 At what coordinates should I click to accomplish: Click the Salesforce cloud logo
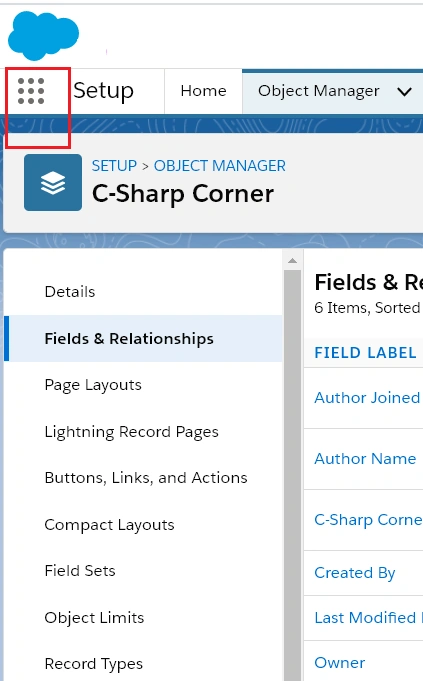click(x=43, y=36)
